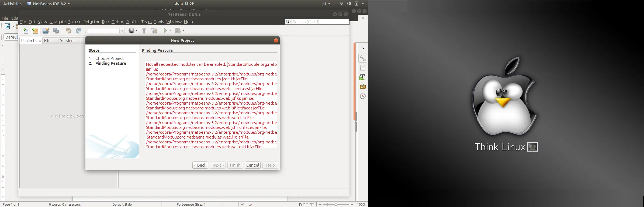Click the Undo arrow in NetBeans toolbar
This screenshot has height=207, width=644.
[68, 31]
